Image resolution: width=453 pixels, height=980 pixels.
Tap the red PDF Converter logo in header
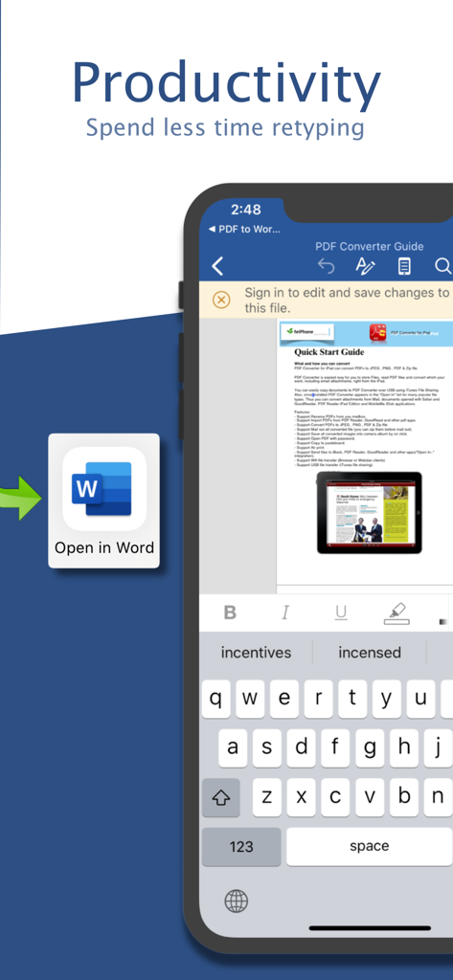tap(377, 332)
